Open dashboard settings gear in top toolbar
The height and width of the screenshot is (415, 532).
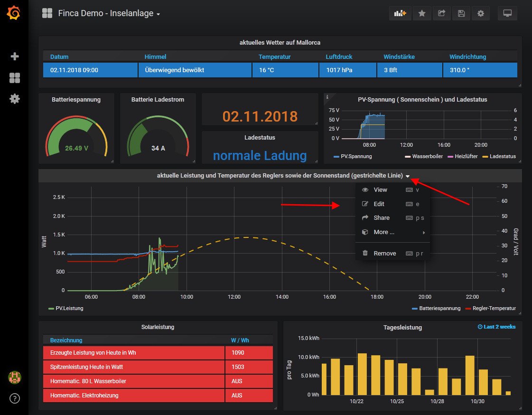coord(481,13)
